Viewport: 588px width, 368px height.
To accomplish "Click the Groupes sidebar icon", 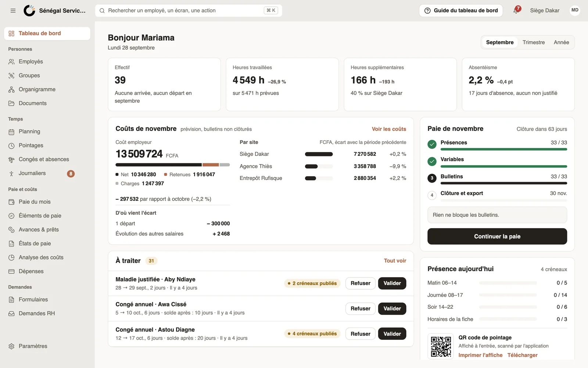I will tap(11, 75).
